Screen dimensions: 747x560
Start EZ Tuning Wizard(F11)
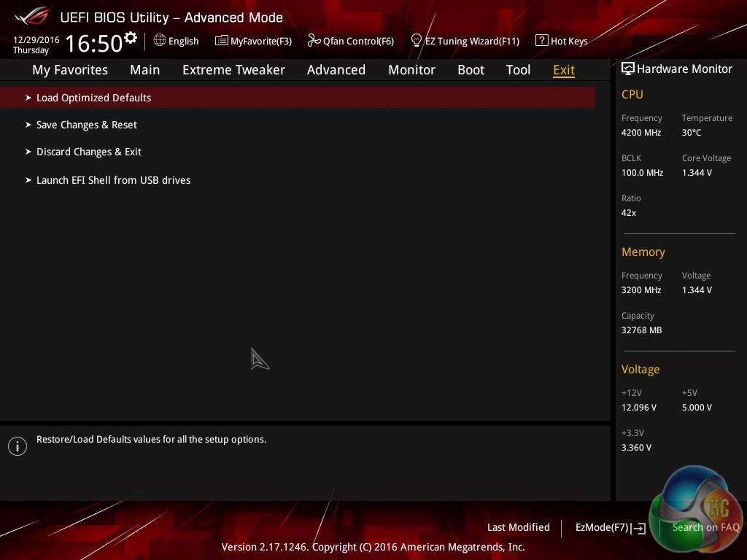[472, 41]
